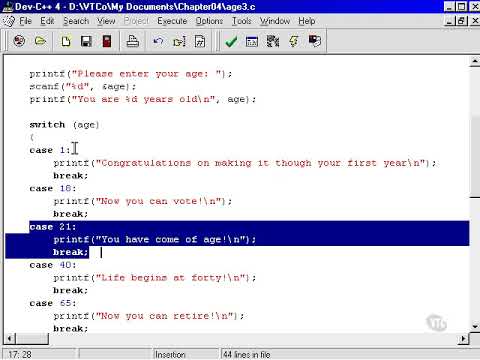Click the lightning bolt toolbar icon
The image size is (480, 360).
[x=294, y=41]
